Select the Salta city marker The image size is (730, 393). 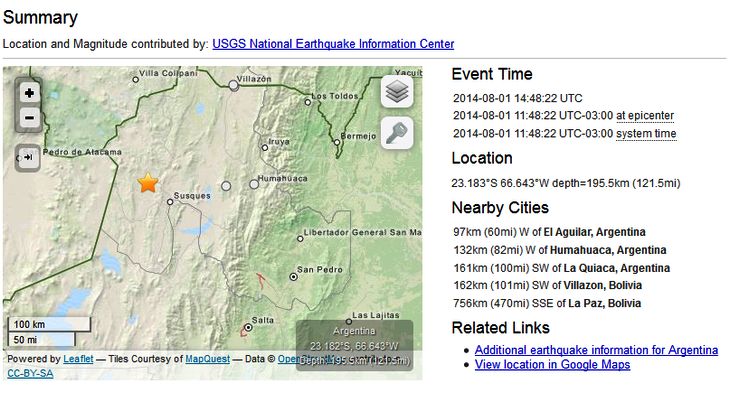coord(249,328)
